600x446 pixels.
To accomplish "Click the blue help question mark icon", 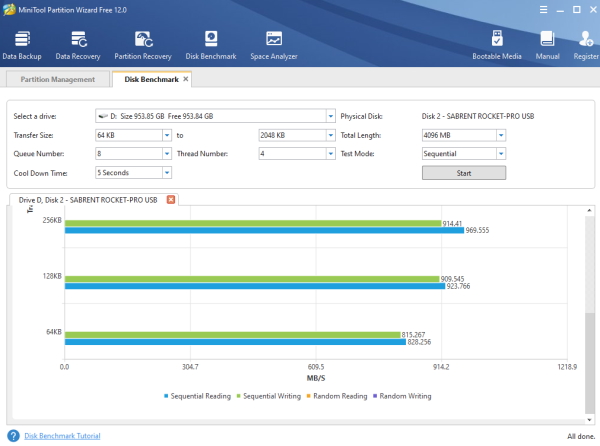I will click(x=13, y=436).
